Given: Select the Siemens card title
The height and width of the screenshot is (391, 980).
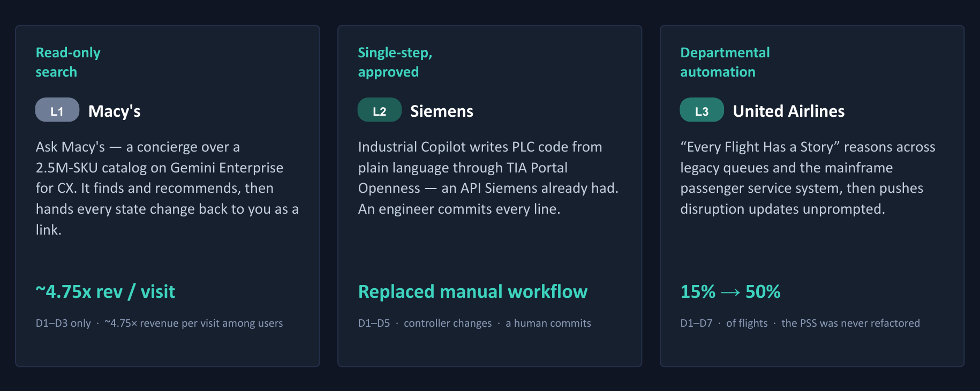Looking at the screenshot, I should 442,111.
